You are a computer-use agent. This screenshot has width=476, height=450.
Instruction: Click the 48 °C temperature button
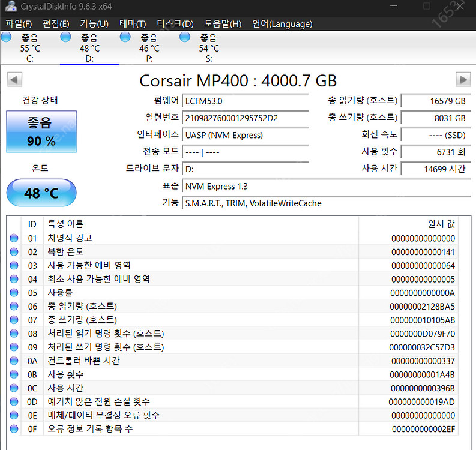click(x=41, y=193)
